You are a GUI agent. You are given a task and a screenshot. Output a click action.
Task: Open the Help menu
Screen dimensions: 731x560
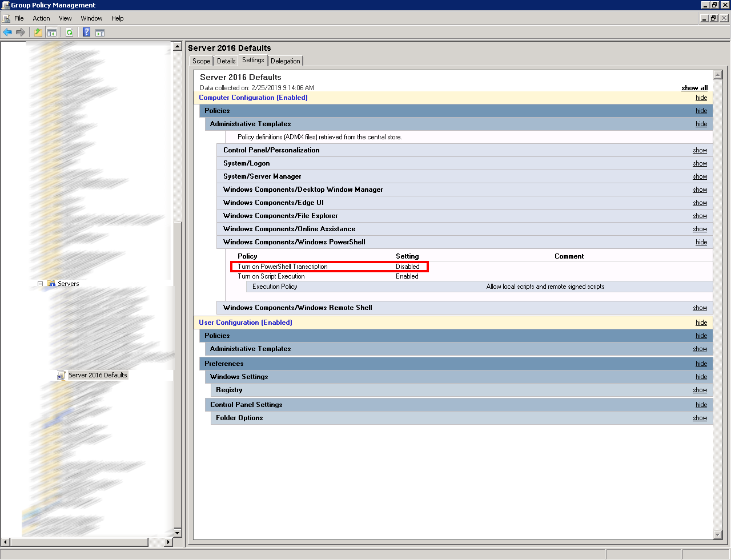click(x=118, y=18)
